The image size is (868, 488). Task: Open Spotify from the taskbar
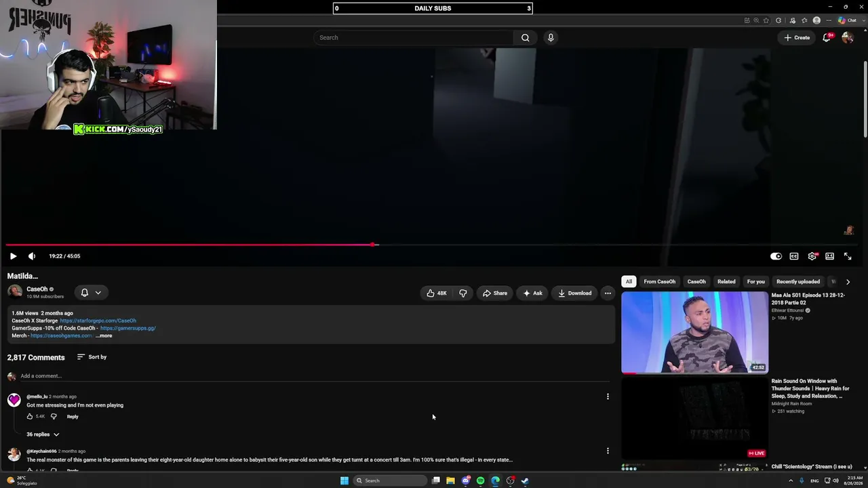(480, 481)
